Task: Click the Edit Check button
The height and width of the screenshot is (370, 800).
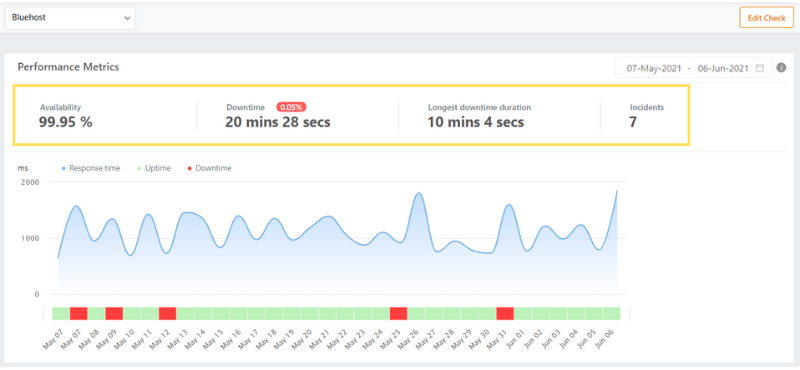Action: pyautogui.click(x=766, y=18)
